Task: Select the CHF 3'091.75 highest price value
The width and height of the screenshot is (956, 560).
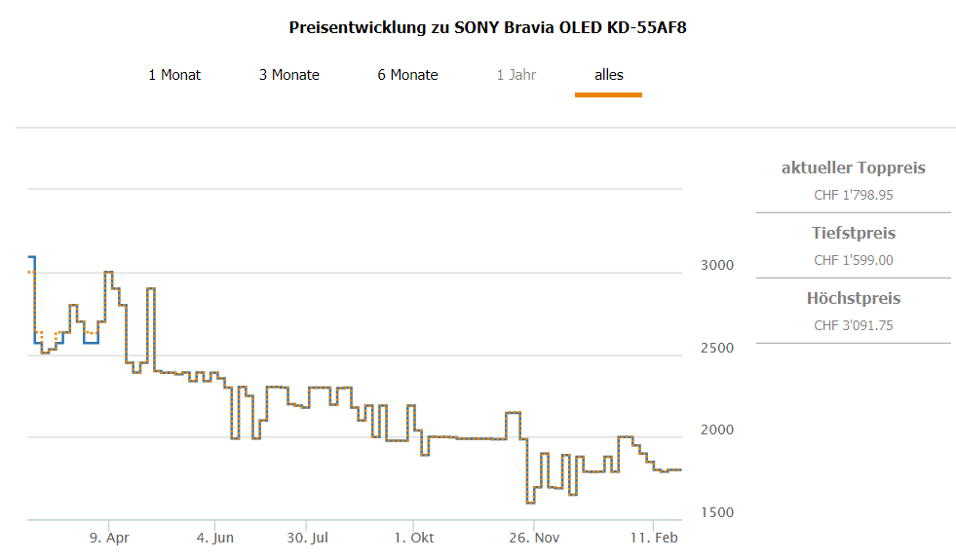Action: tap(854, 325)
